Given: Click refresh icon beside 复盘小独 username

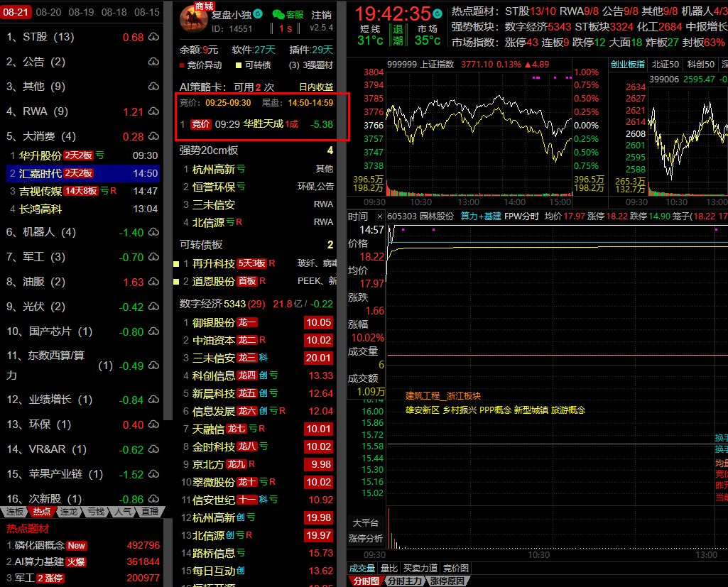Looking at the screenshot, I should tap(258, 14).
